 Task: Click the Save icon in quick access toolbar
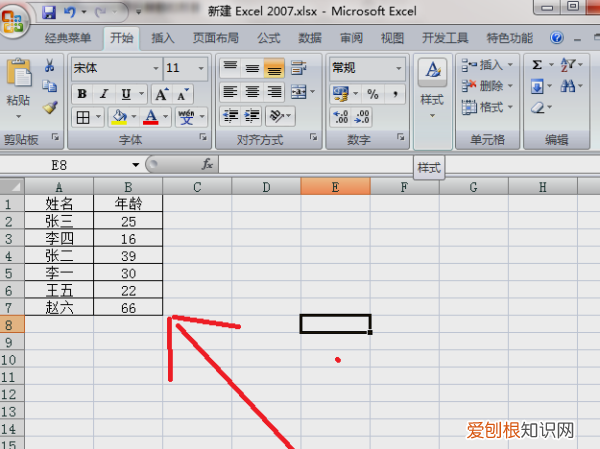coord(49,14)
